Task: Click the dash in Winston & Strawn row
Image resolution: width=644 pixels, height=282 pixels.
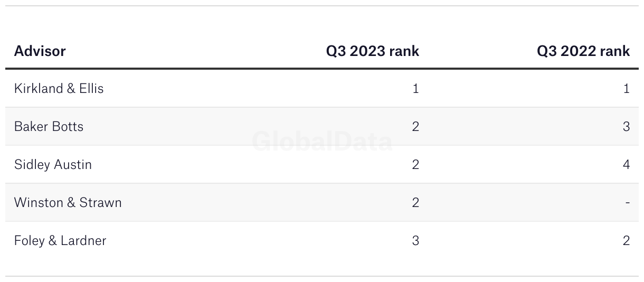Action: pyautogui.click(x=627, y=202)
